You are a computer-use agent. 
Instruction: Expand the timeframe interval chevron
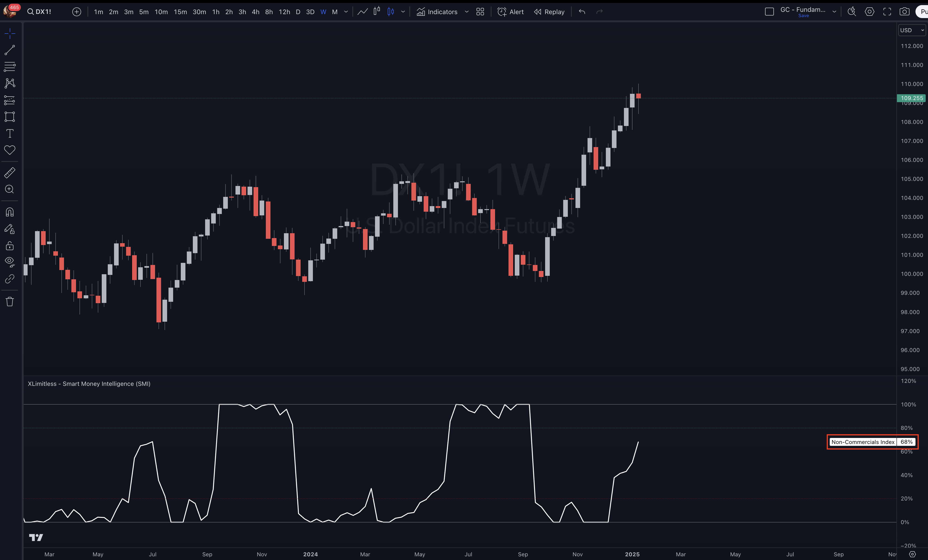tap(346, 12)
